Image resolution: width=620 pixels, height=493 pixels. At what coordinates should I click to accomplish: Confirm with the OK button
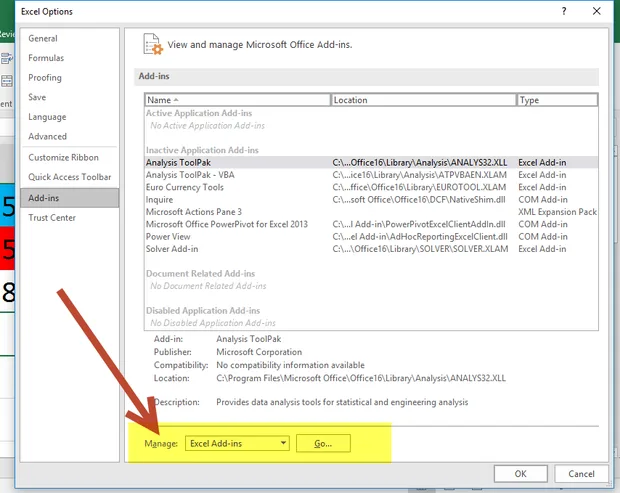(x=520, y=474)
